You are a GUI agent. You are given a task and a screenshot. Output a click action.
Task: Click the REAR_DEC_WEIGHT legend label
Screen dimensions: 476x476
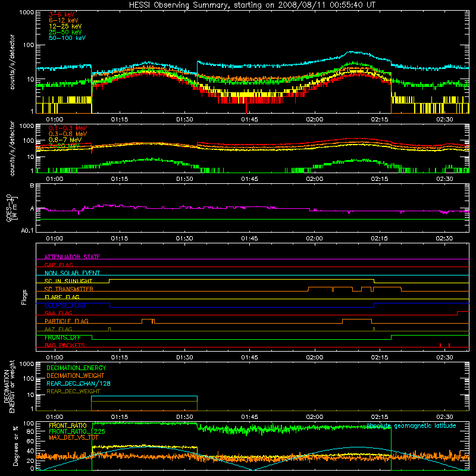(x=73, y=392)
